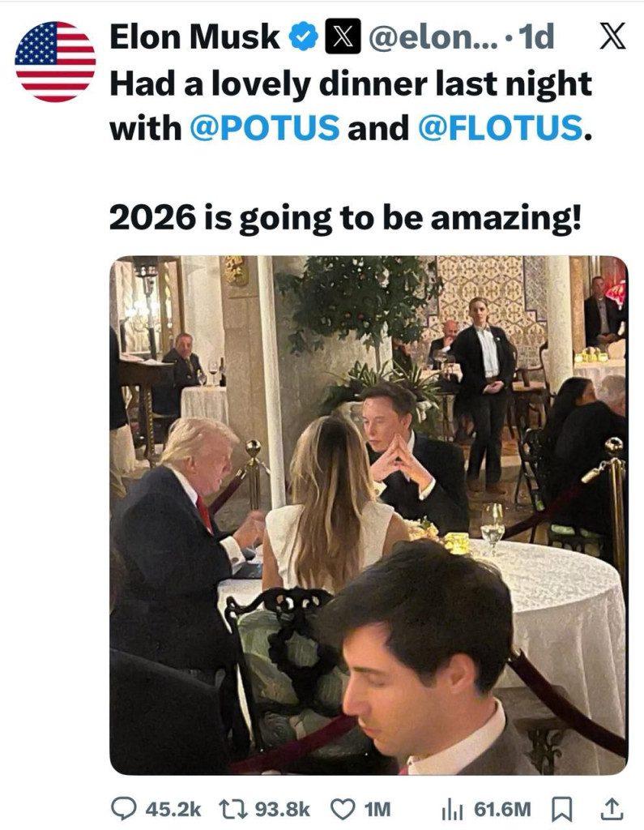Image resolution: width=644 pixels, height=830 pixels.
Task: Open the Elon Musk display name
Action: click(194, 37)
